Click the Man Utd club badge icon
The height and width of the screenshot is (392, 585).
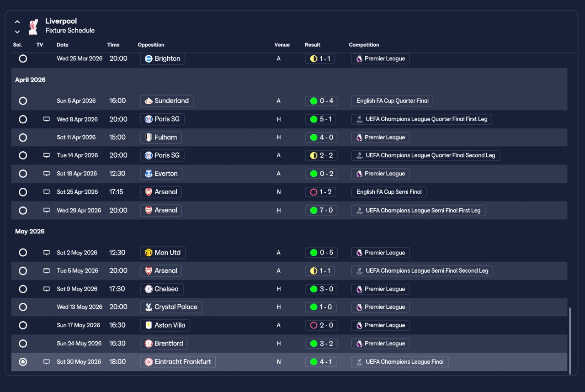pos(148,253)
